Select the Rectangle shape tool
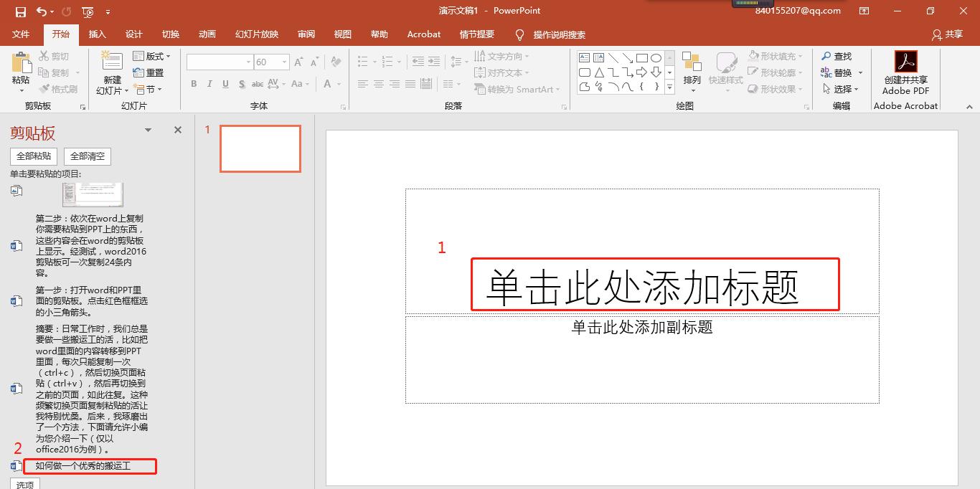The height and width of the screenshot is (489, 980). click(x=642, y=57)
